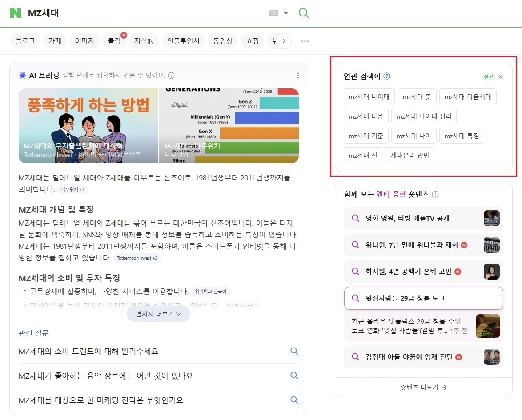This screenshot has height=420, width=522.
Task: Click the info icon next to 함께 보는 숏텐츠
Action: (x=435, y=194)
